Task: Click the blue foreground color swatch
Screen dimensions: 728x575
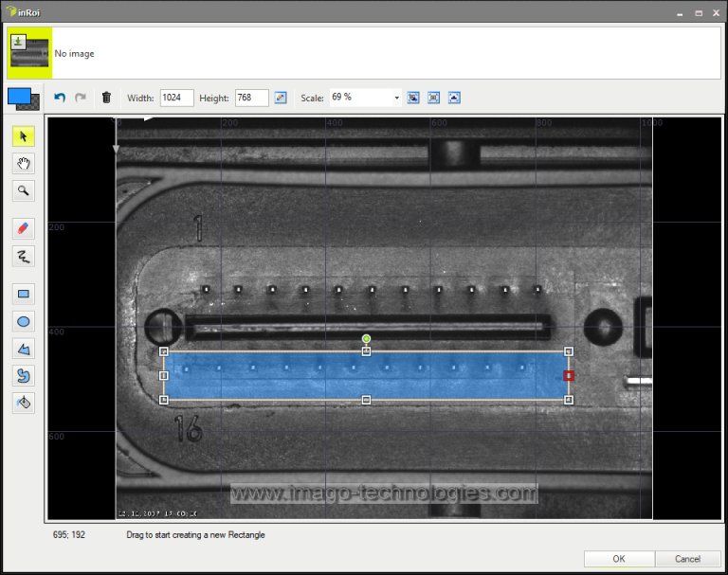Action: 19,96
